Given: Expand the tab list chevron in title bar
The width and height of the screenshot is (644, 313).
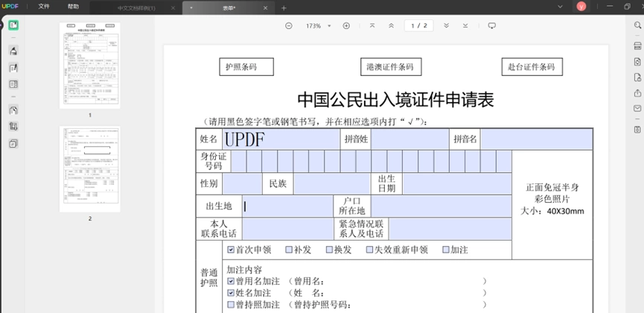Looking at the screenshot, I should click(x=560, y=7).
